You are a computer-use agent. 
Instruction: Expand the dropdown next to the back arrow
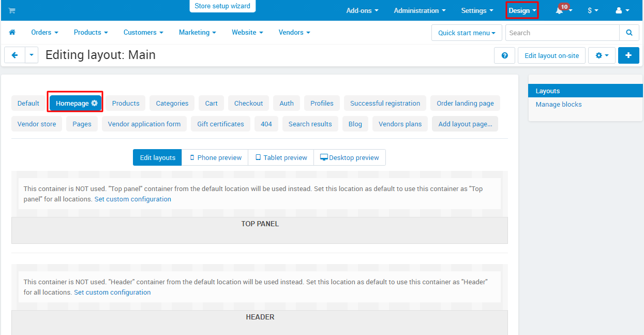[x=32, y=55]
